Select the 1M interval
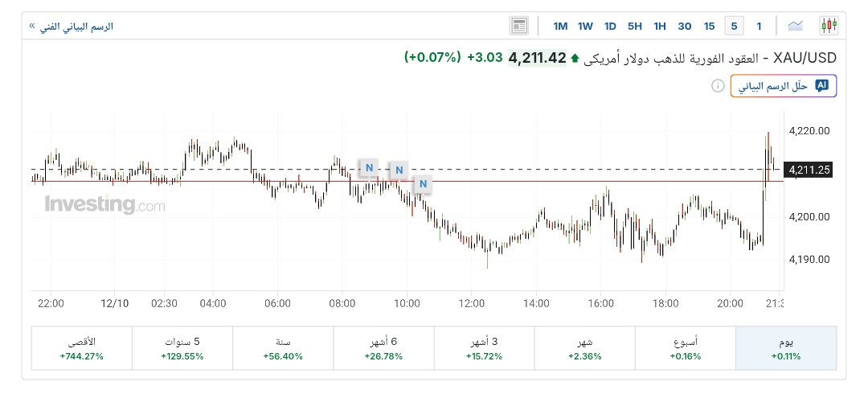 (x=560, y=26)
